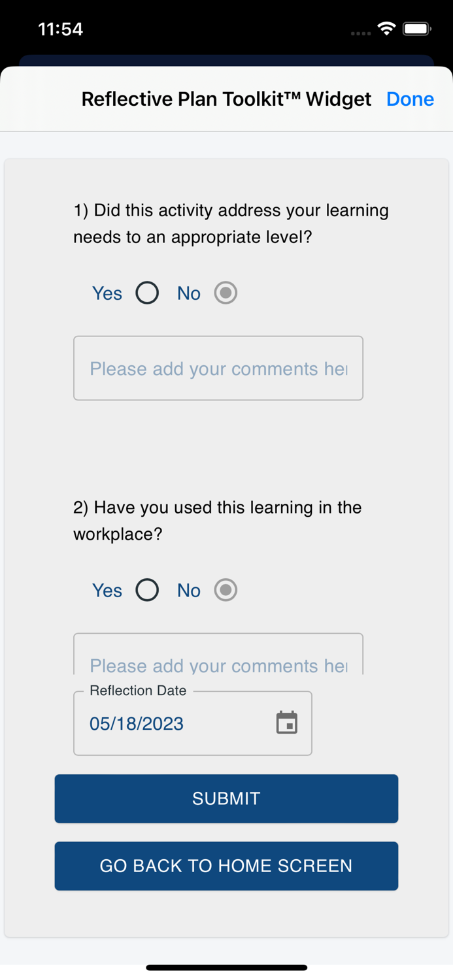
Task: Tap the cellular signal dots icon
Action: coord(360,31)
